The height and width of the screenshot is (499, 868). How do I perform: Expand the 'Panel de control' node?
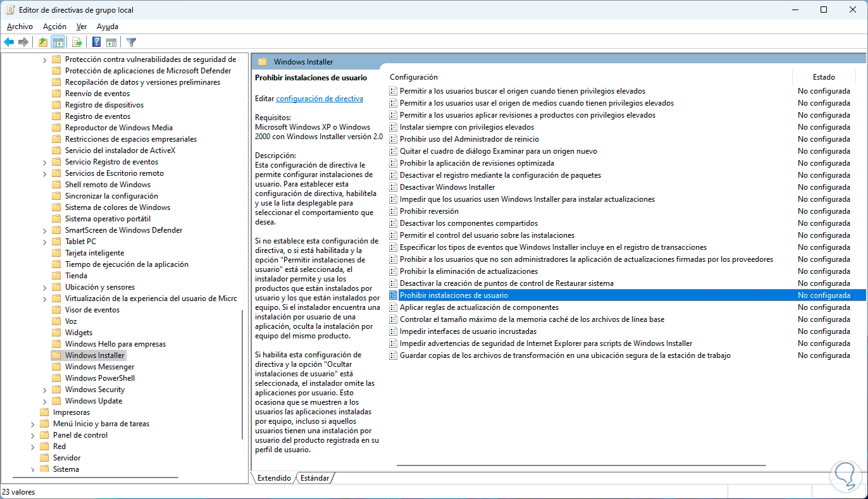click(32, 435)
